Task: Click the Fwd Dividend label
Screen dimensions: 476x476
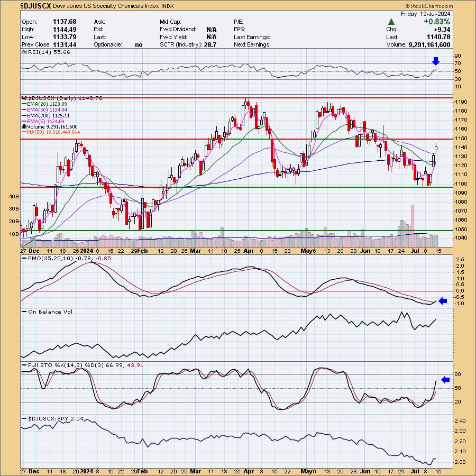Action: 178,30
